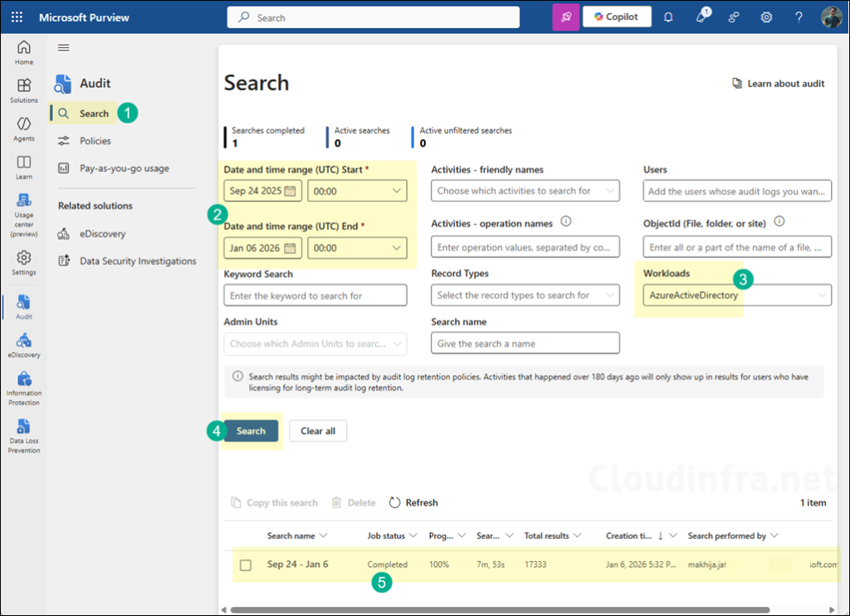Switch to the Policies section under Audit
This screenshot has width=850, height=616.
93,140
